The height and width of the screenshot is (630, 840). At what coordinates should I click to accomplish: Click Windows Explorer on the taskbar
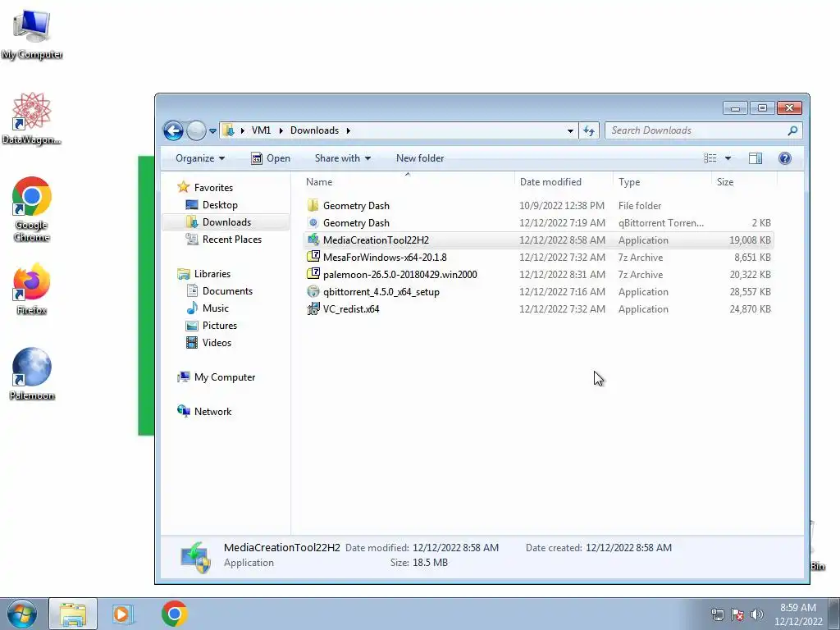(73, 614)
